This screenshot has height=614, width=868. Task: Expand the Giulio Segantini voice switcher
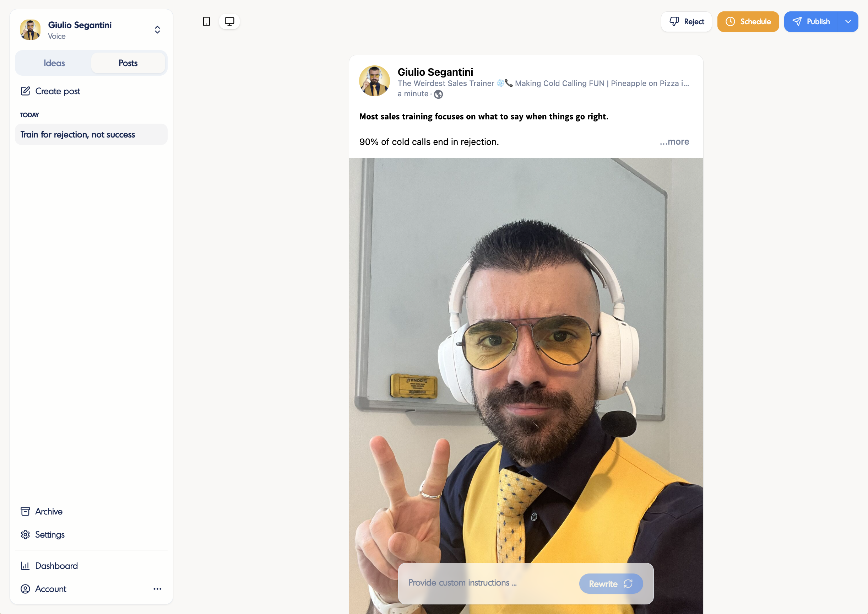coord(157,30)
